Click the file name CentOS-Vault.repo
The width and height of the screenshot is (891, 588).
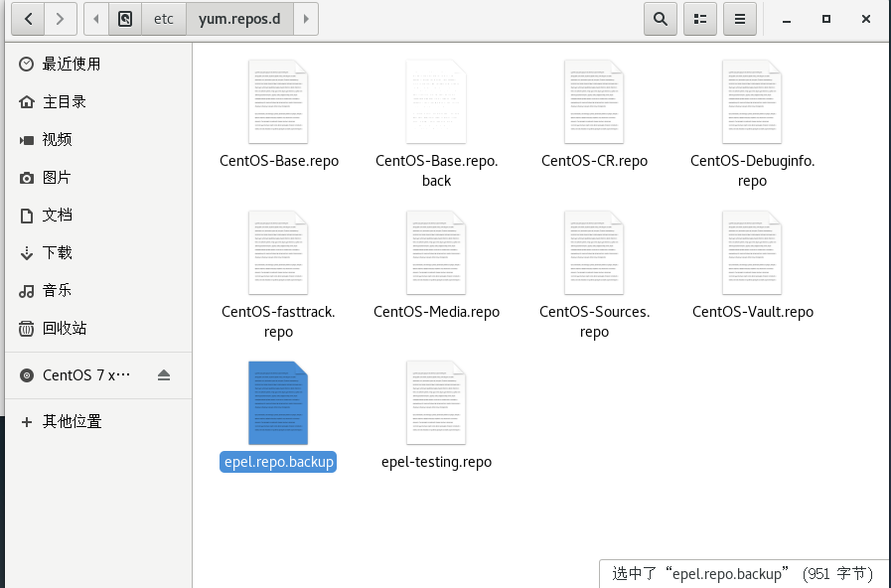[752, 312]
